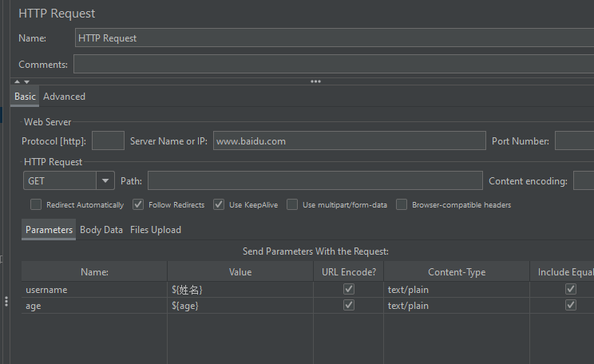Click the three-dot divider grip handle
Viewport: 594px width, 364px height.
click(315, 81)
